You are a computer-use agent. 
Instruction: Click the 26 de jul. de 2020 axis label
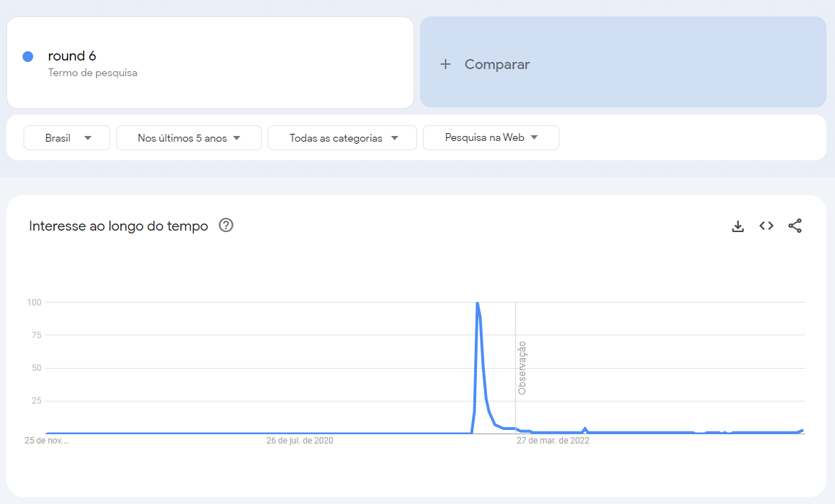click(300, 441)
